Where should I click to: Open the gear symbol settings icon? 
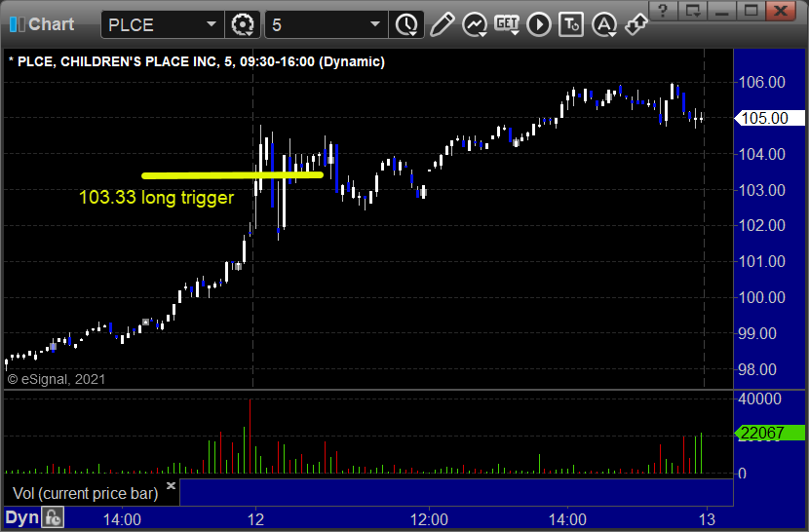pos(243,24)
